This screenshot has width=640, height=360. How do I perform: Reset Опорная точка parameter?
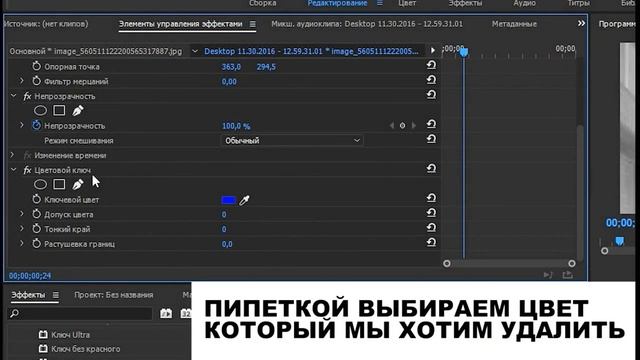431,65
